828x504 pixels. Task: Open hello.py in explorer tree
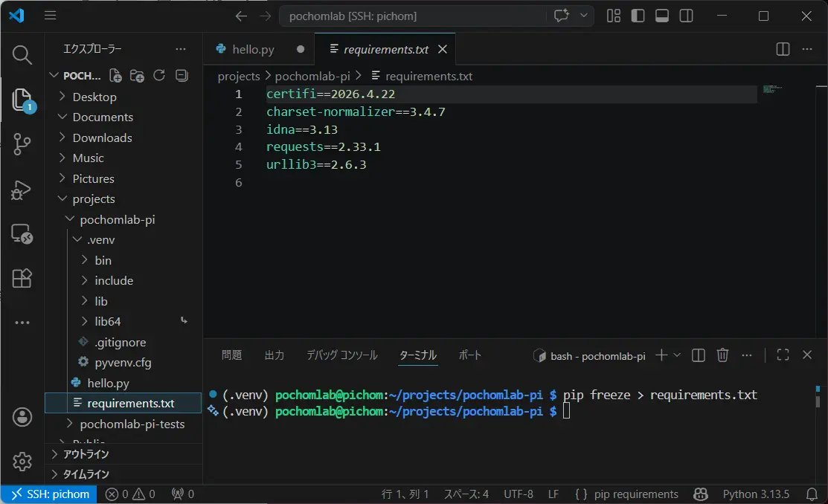coord(108,383)
